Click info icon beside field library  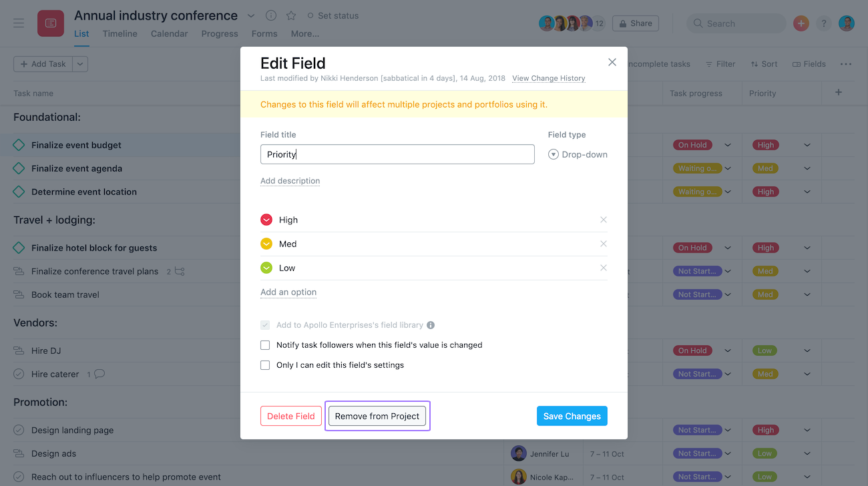tap(431, 325)
